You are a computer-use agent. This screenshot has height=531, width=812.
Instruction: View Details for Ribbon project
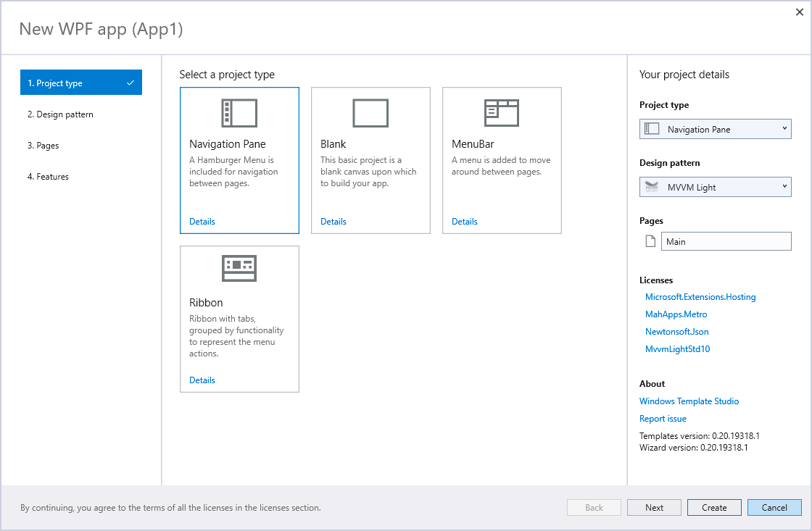(x=202, y=380)
